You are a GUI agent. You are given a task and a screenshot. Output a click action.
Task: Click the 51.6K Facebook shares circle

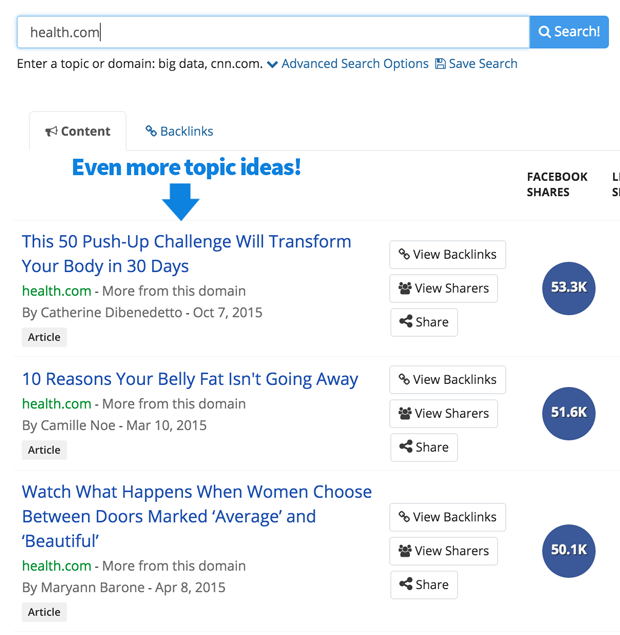click(x=569, y=413)
